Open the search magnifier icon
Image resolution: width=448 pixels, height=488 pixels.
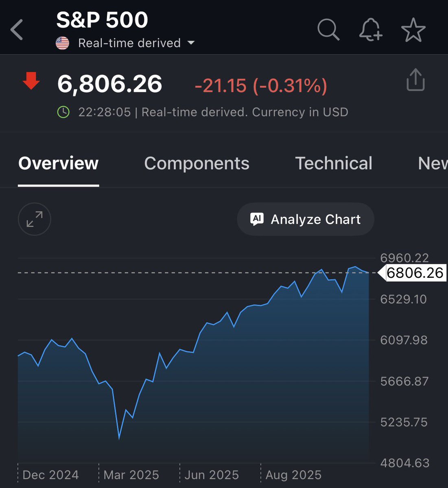[328, 30]
